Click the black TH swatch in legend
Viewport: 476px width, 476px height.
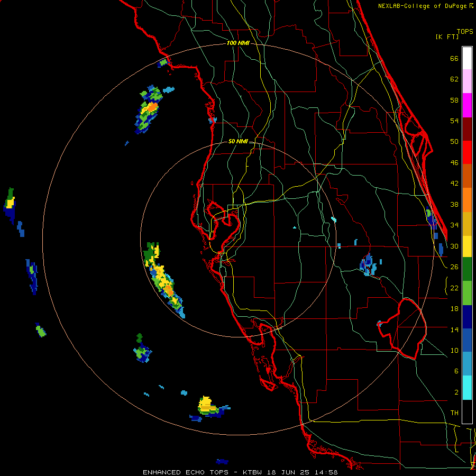pyautogui.click(x=467, y=411)
